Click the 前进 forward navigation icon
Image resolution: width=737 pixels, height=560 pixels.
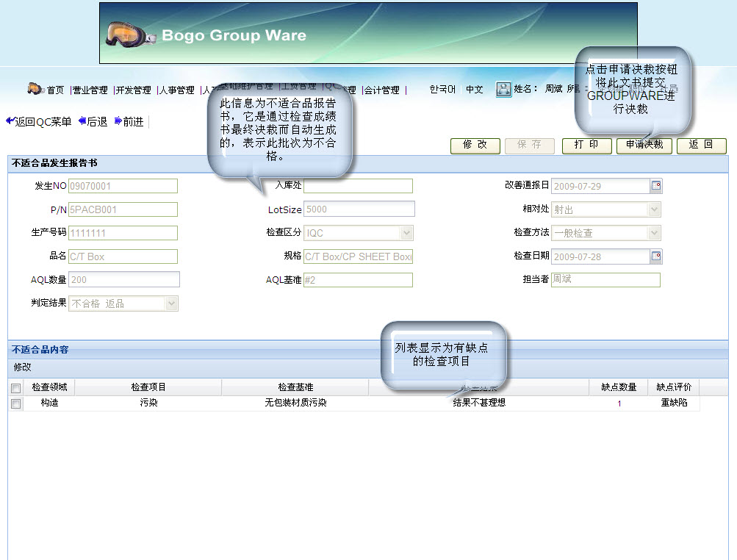pos(118,121)
